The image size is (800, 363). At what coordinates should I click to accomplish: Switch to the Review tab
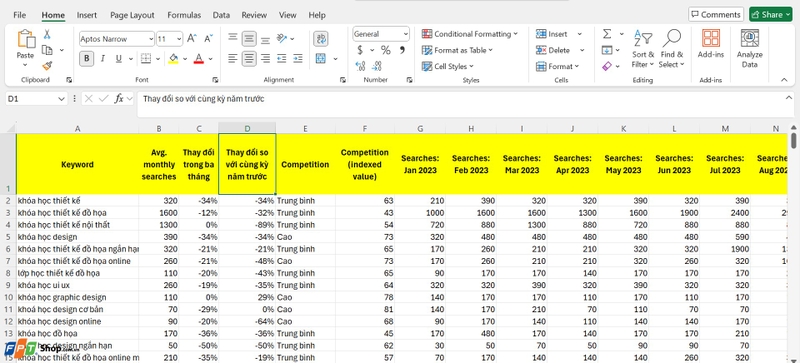point(254,15)
